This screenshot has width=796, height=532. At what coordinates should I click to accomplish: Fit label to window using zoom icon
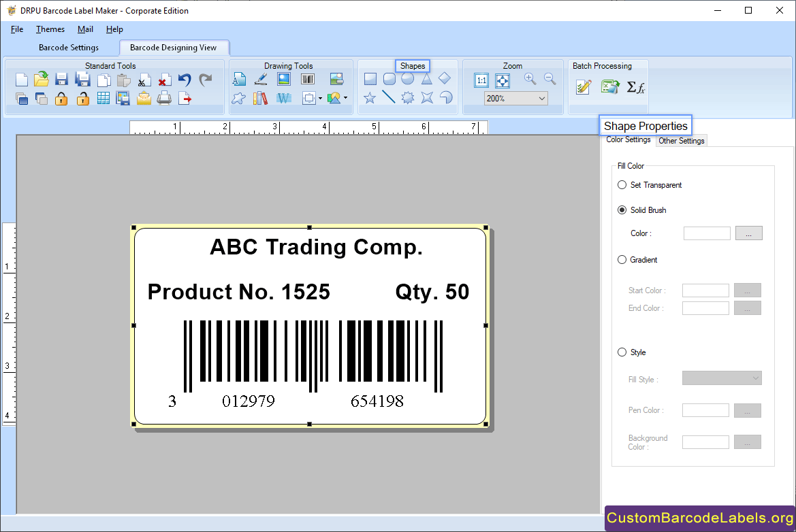502,80
